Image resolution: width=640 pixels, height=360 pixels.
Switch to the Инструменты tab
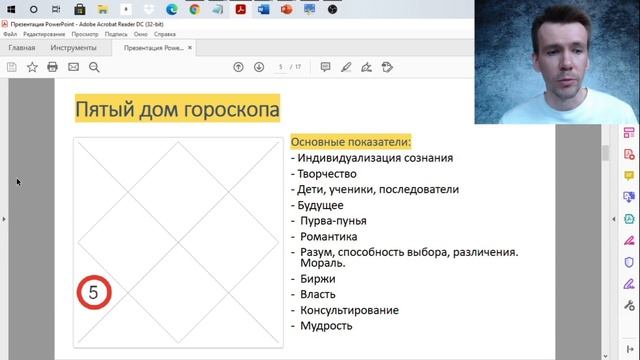click(x=73, y=48)
